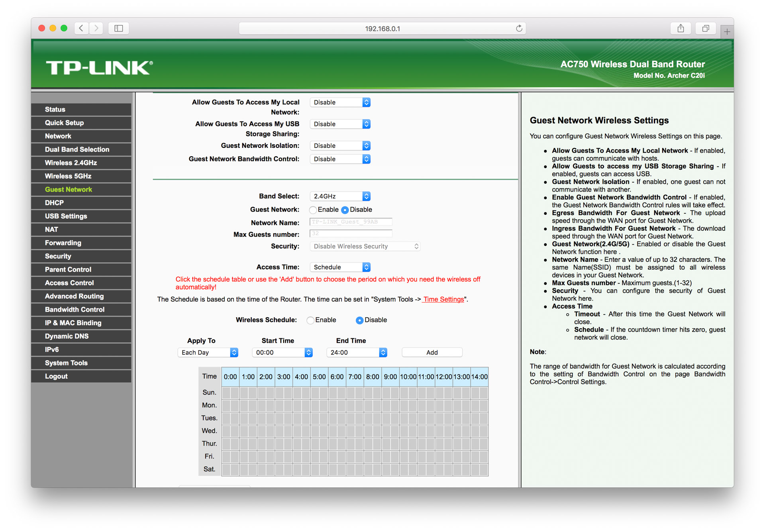Select the Guest Network menu item
The height and width of the screenshot is (532, 765).
coord(81,190)
